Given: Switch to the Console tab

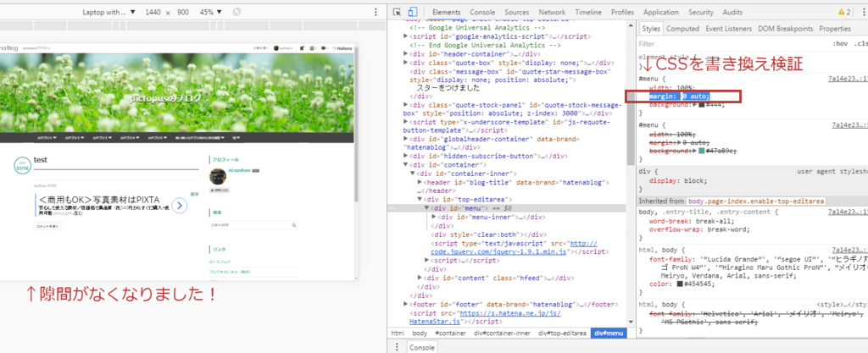Looking at the screenshot, I should click(x=482, y=12).
